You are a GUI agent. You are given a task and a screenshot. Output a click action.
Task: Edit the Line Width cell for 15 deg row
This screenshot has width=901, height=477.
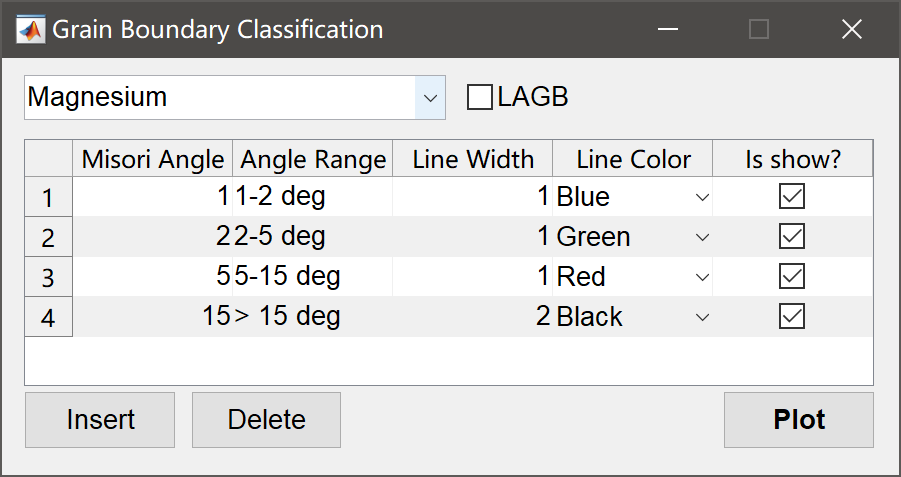472,317
